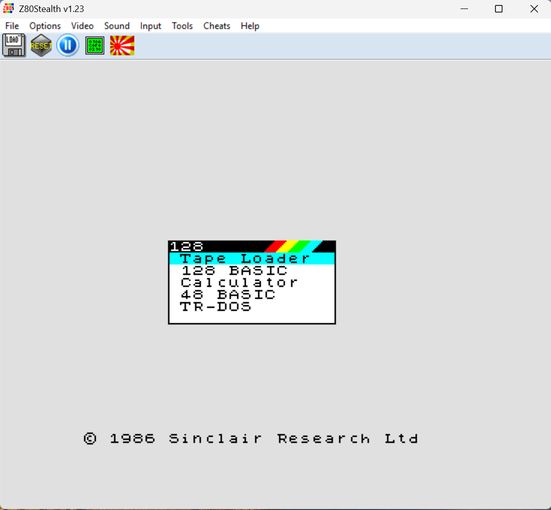Click the Load snapshot floppy disk icon
This screenshot has width=551, height=510.
pyautogui.click(x=14, y=45)
